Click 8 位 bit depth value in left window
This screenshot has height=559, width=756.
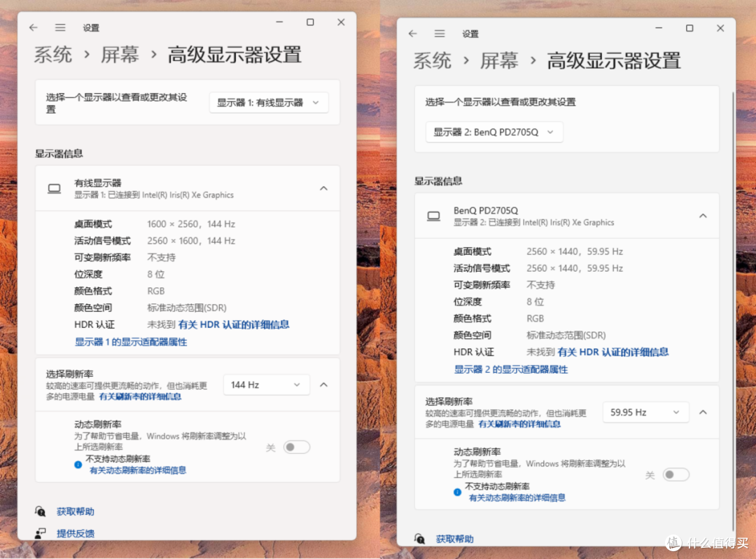coord(155,274)
